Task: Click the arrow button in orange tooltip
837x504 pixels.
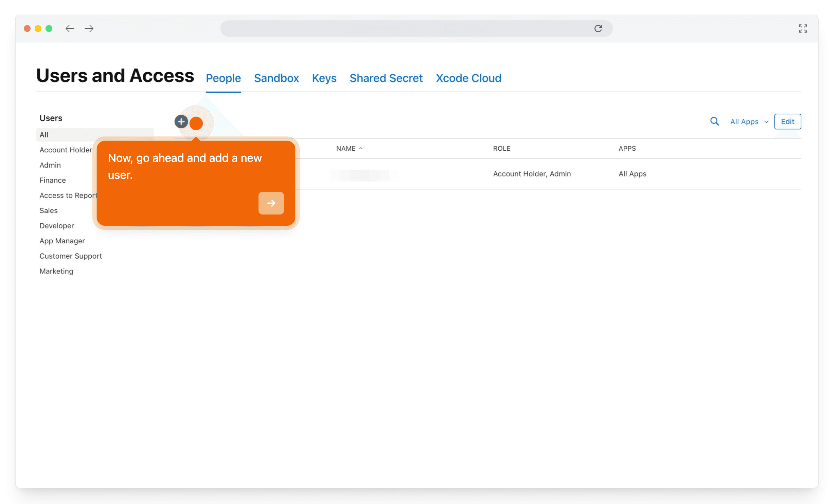Action: coord(271,203)
